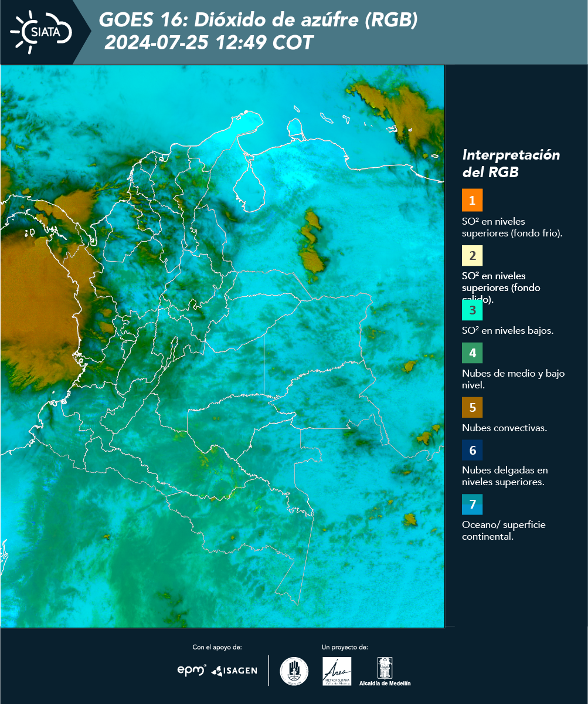This screenshot has height=704, width=588.
Task: Select turquoise legend swatch number 3
Action: (x=472, y=309)
